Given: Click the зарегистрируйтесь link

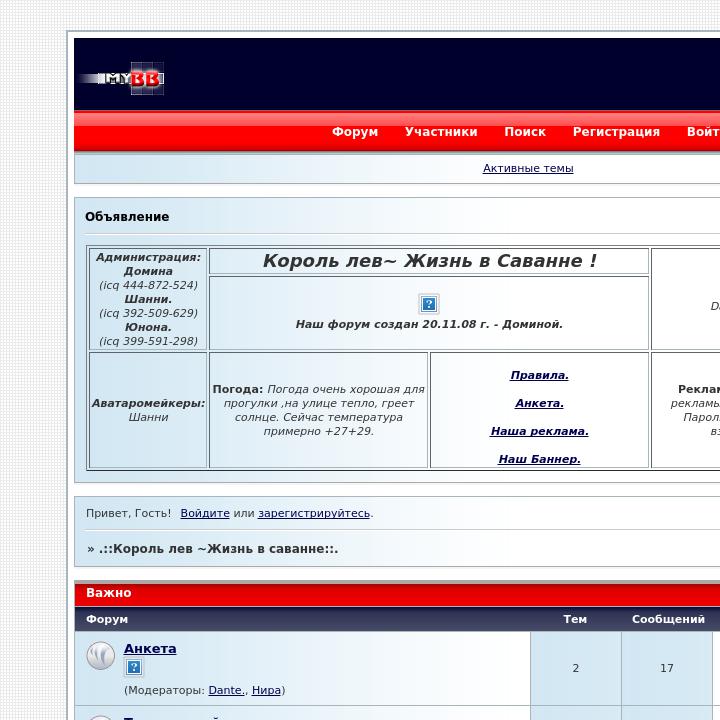Looking at the screenshot, I should tap(314, 513).
